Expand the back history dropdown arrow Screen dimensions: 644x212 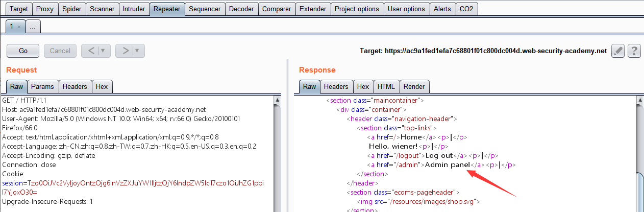(105, 51)
